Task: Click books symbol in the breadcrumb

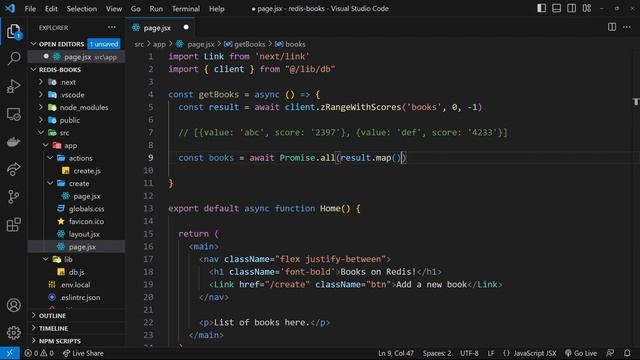Action: [x=290, y=44]
